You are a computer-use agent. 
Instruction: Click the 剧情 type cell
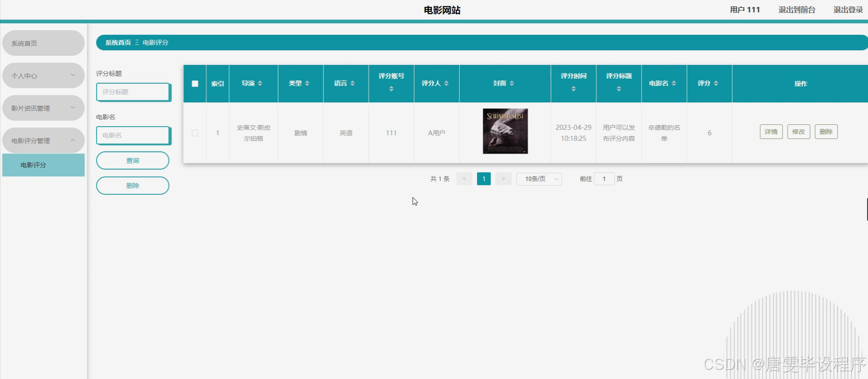[x=300, y=133]
